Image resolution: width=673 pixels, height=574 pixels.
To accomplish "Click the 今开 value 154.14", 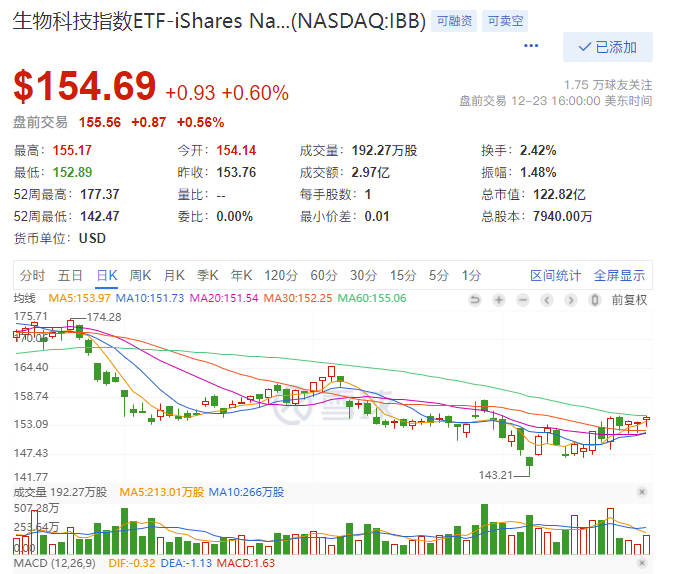I will (x=236, y=150).
